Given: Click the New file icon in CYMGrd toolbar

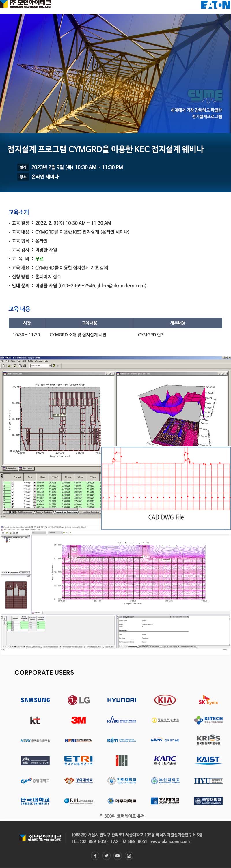Looking at the screenshot, I should click(4, 366).
